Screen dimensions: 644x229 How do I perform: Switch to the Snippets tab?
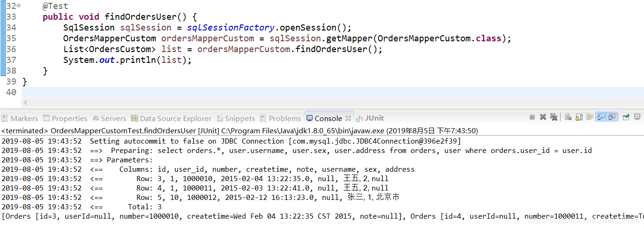click(x=236, y=118)
